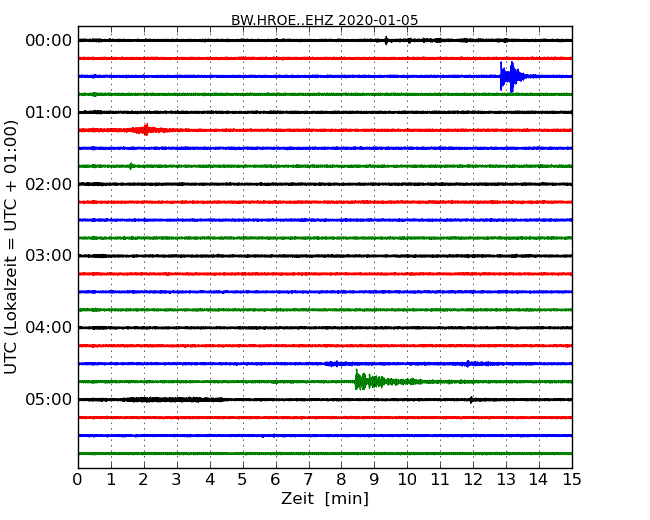Click the black spike on the 00:00 trace
Screen dimensions: 650x520
386,40
